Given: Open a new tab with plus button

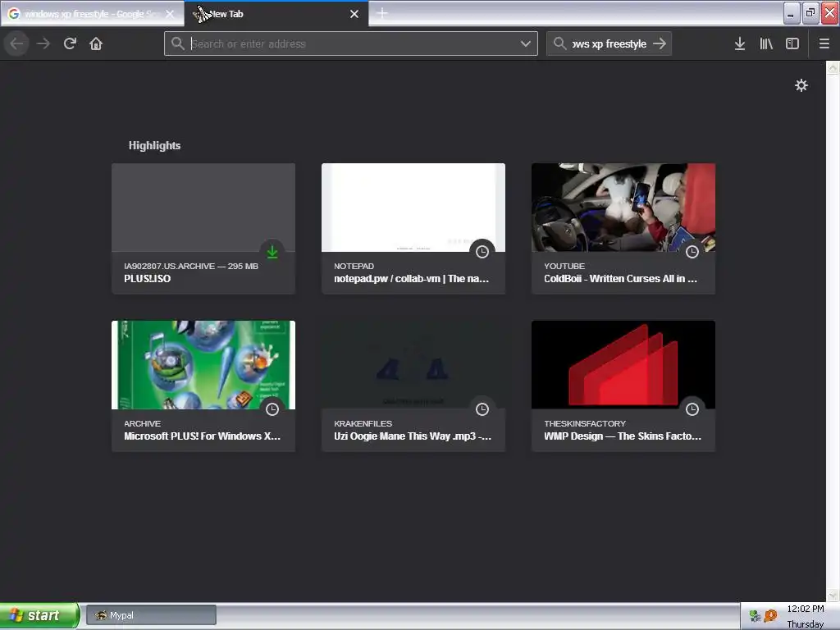Looking at the screenshot, I should point(382,13).
